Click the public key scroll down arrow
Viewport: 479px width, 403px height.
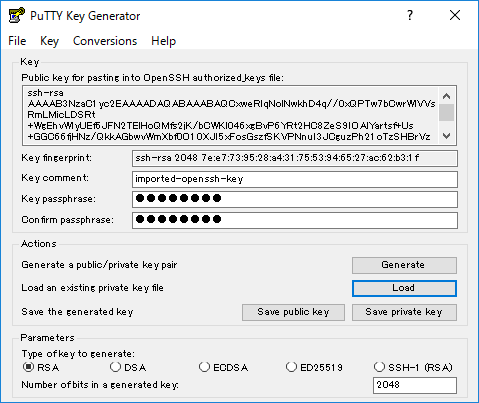coord(447,136)
